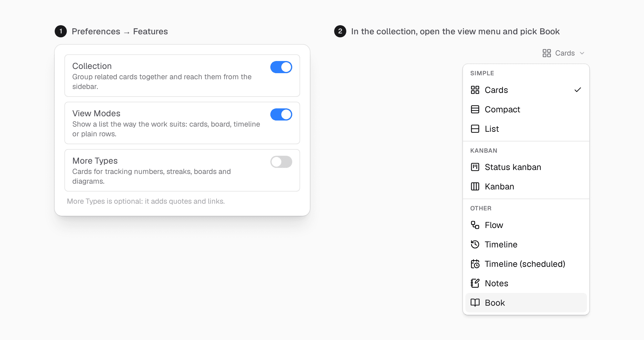Click the checkmark beside Cards
Screen dimensions: 644x340
coord(578,90)
